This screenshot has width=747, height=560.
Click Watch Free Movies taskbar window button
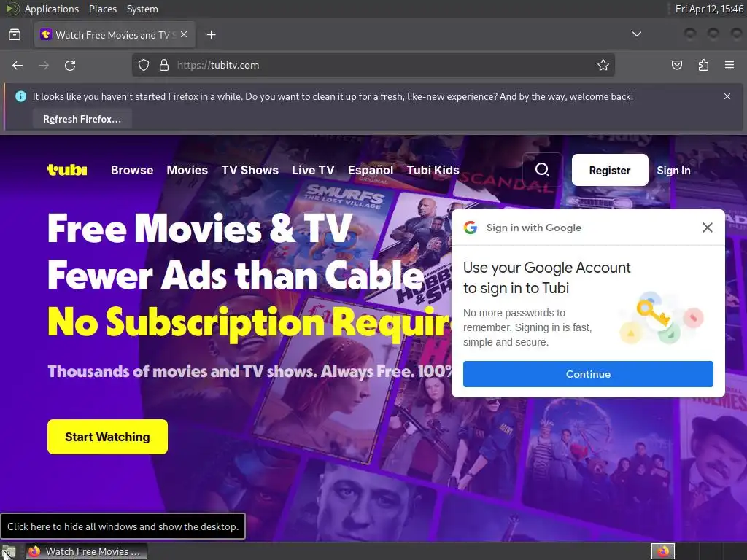pos(86,551)
